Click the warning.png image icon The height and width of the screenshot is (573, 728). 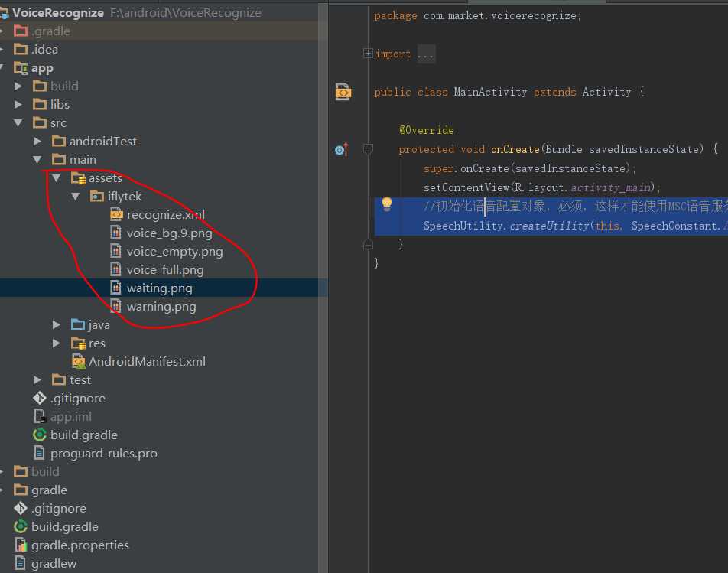(116, 307)
